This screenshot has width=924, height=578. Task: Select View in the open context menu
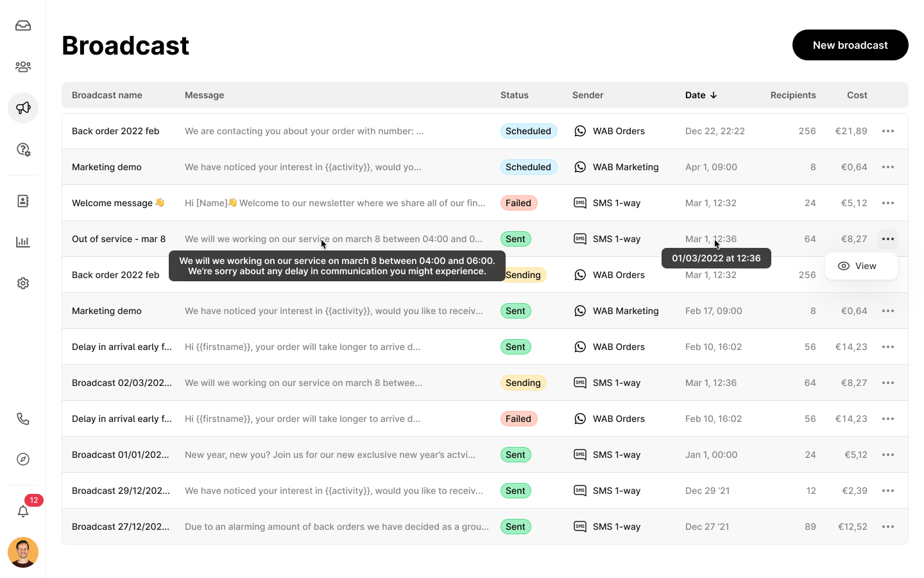862,265
